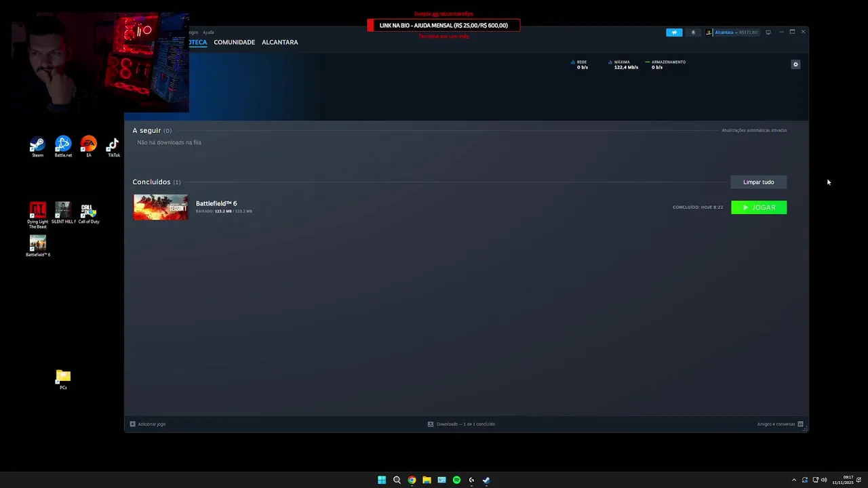The image size is (868, 488).
Task: Open the Biblioteca tab
Action: (197, 42)
